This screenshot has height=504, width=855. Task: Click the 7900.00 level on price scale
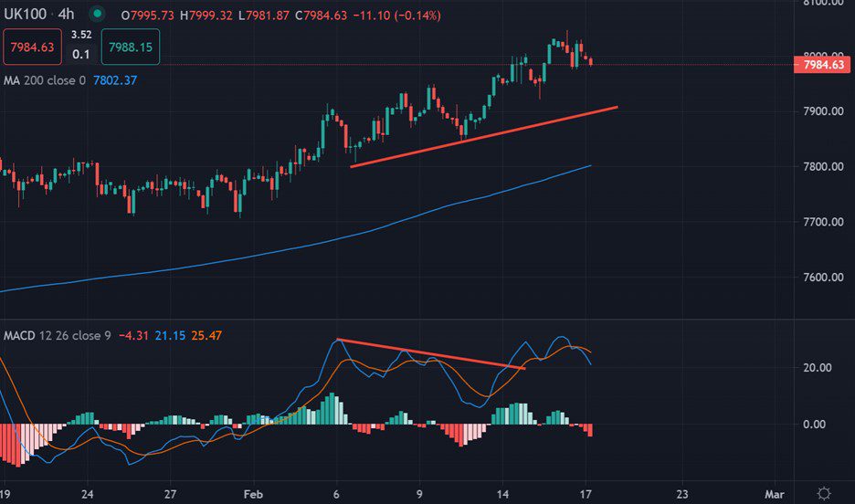(x=823, y=111)
